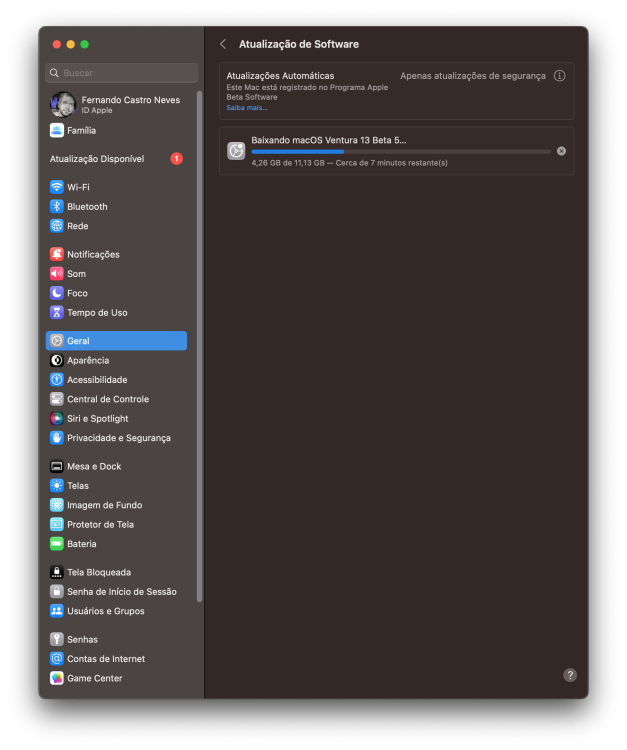Open Tela Bloqueada lock icon
627x750 pixels.
tap(56, 572)
